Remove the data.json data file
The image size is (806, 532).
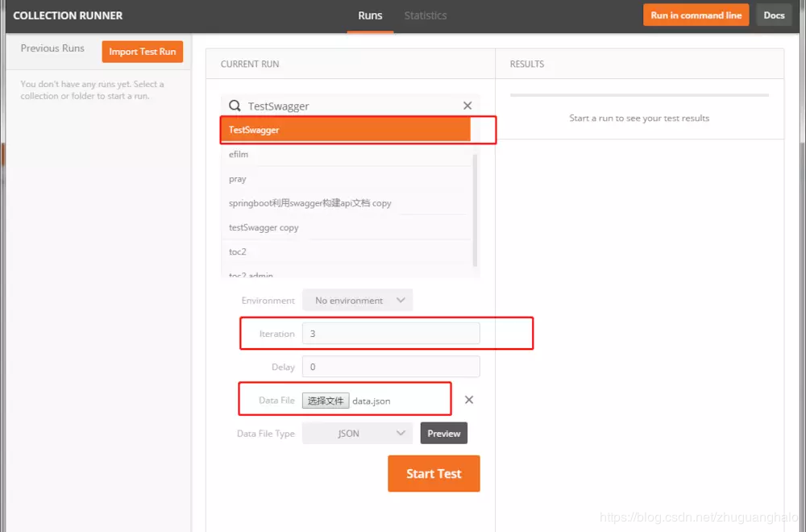point(469,400)
